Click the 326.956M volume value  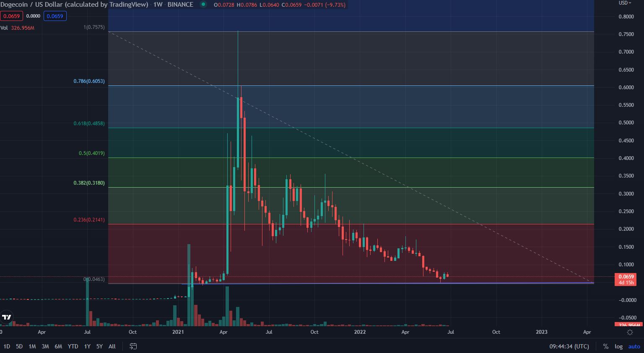click(x=23, y=28)
